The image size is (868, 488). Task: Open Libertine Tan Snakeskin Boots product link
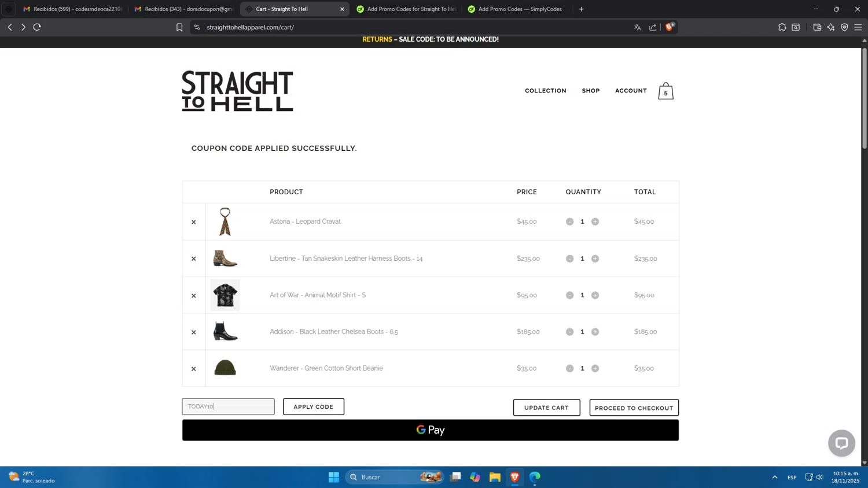coord(346,258)
